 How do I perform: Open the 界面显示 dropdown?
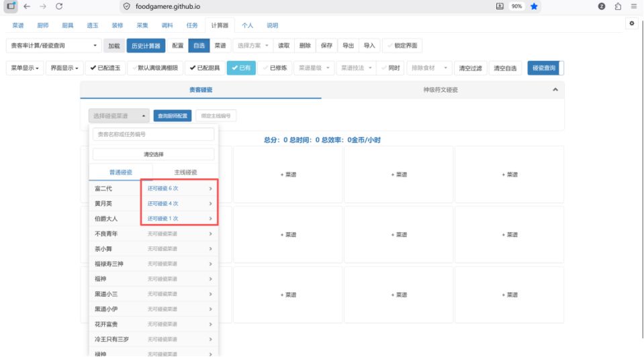coord(64,68)
